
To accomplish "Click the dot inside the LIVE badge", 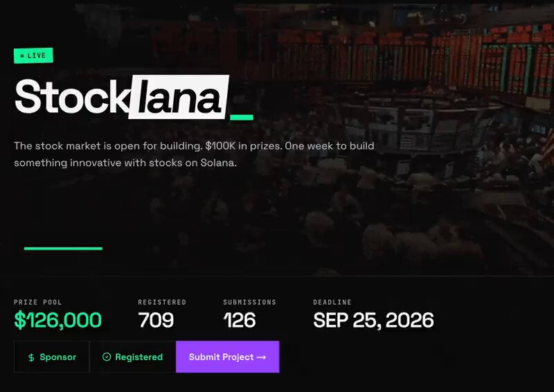I will pyautogui.click(x=22, y=56).
